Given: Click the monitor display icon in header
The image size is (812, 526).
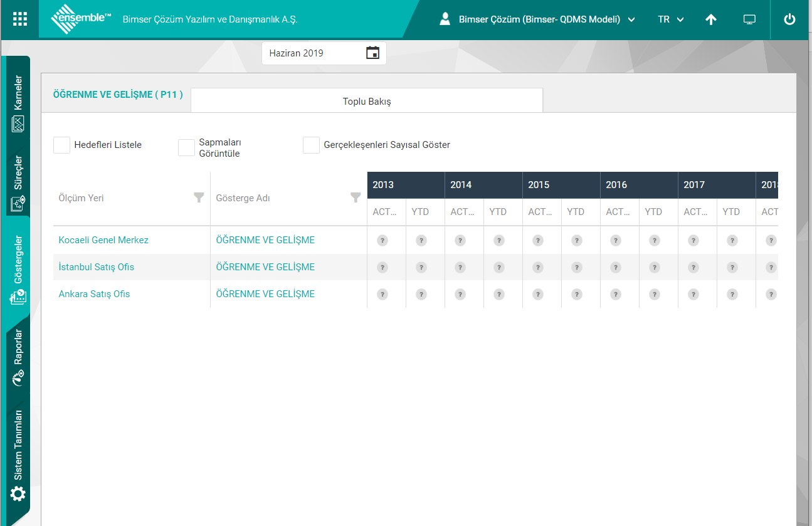Looking at the screenshot, I should 749,19.
